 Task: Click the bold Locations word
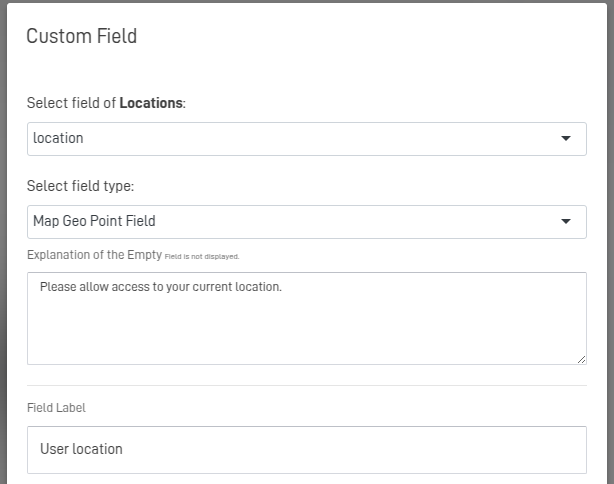click(x=151, y=103)
